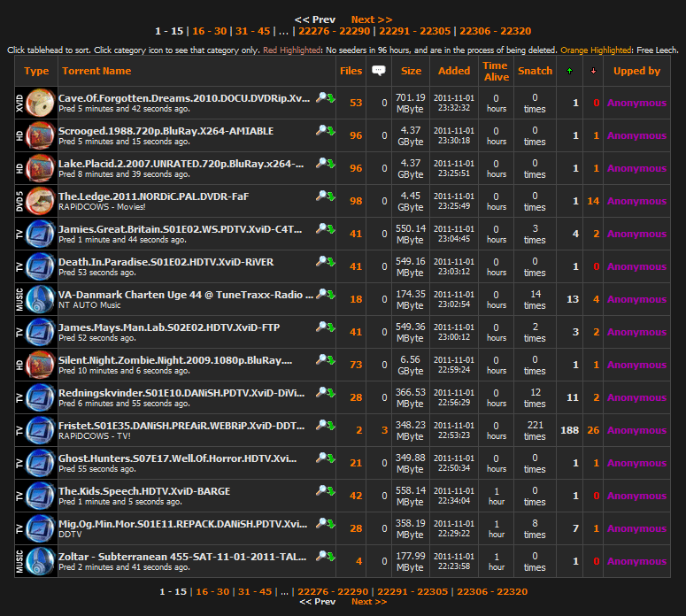Open magnifier preview for Jamies.Great.Britain
The width and height of the screenshot is (686, 616).
321,228
